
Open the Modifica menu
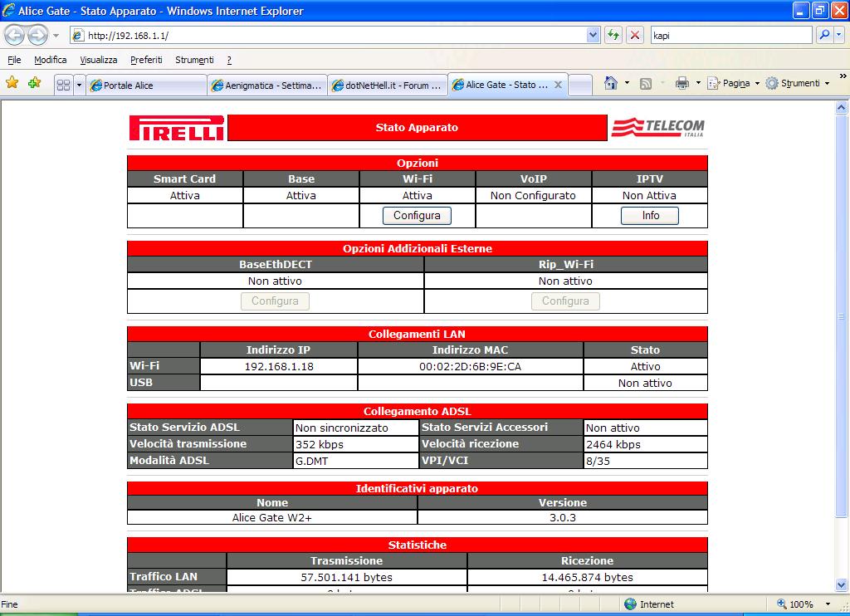(51, 60)
